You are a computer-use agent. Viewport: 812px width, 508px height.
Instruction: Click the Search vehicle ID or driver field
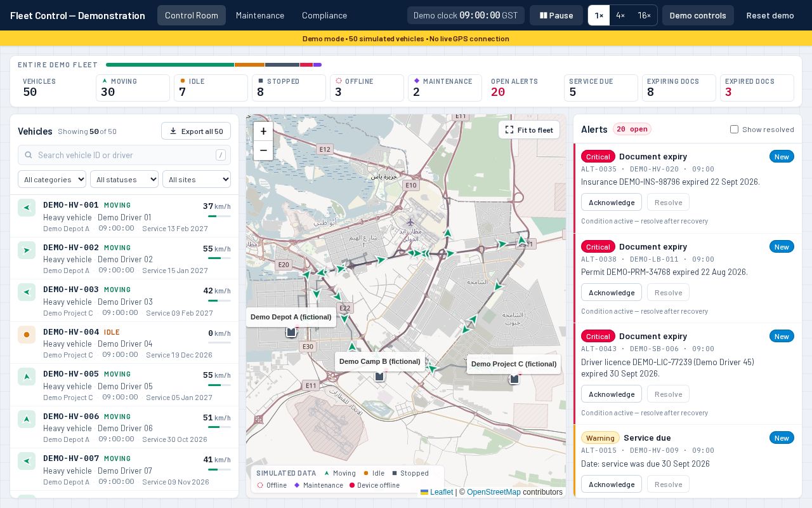tap(124, 155)
